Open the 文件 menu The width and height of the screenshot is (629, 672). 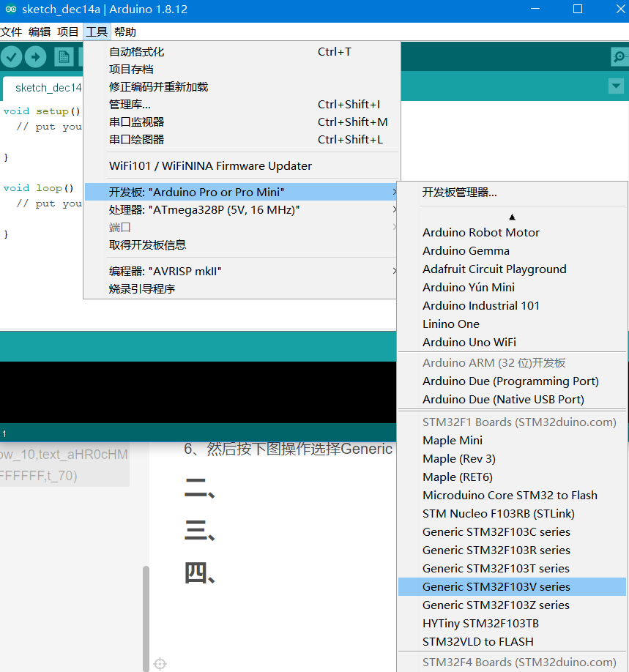click(11, 31)
